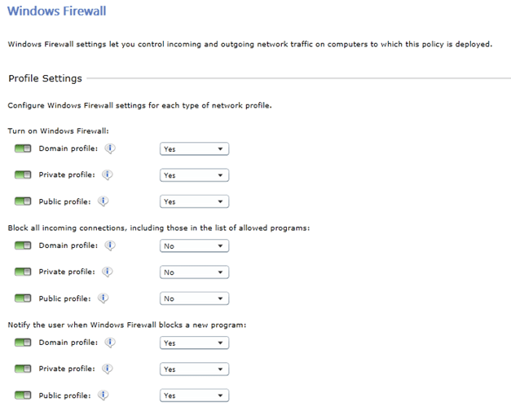The width and height of the screenshot is (511, 420).
Task: Show info for Domain profile notify user setting
Action: point(110,343)
